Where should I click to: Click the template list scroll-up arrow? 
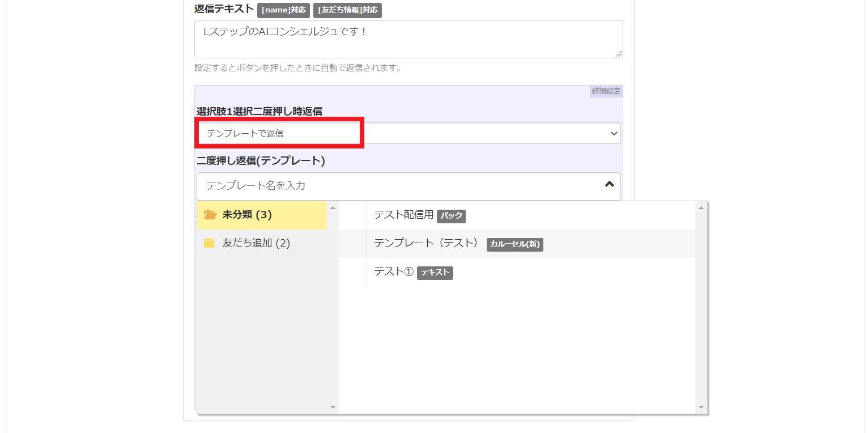[x=701, y=207]
